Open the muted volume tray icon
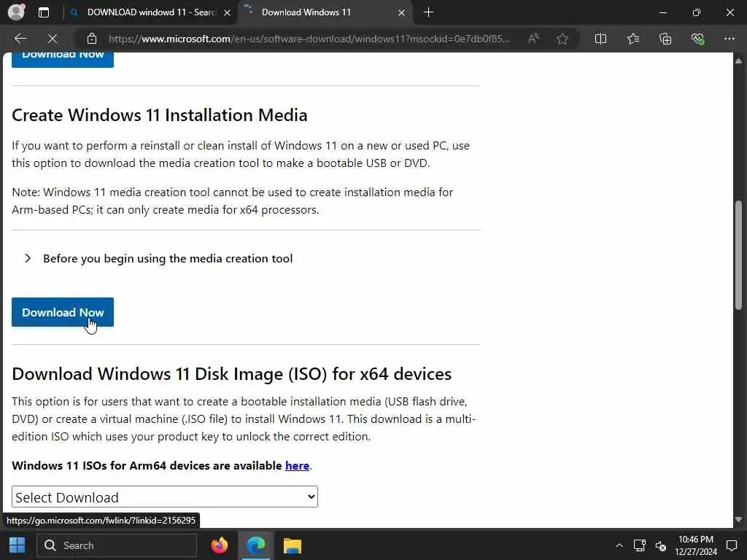The image size is (747, 560). [x=660, y=545]
